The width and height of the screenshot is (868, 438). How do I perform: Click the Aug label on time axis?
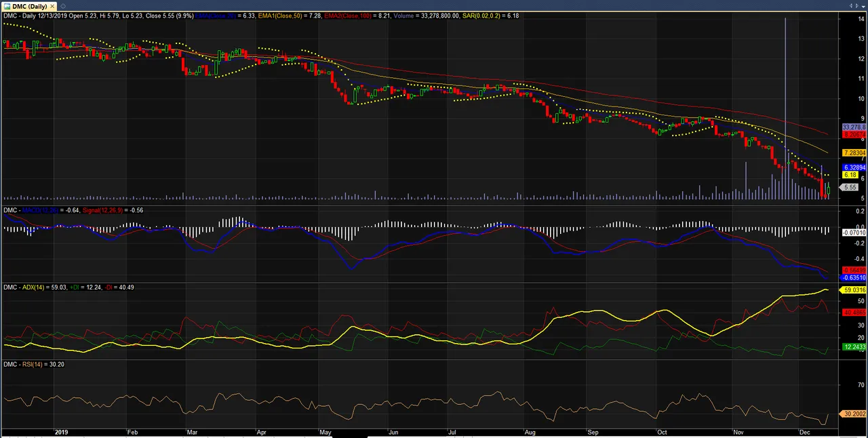530,432
